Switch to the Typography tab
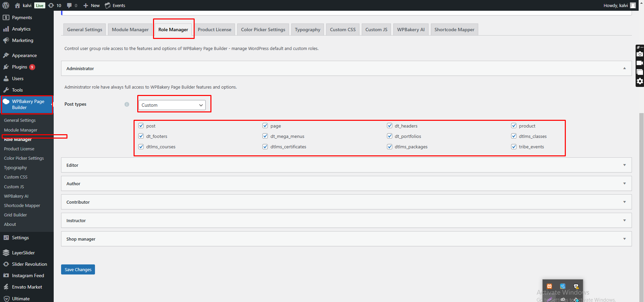Screen dimensions: 644x302 pyautogui.click(x=307, y=30)
